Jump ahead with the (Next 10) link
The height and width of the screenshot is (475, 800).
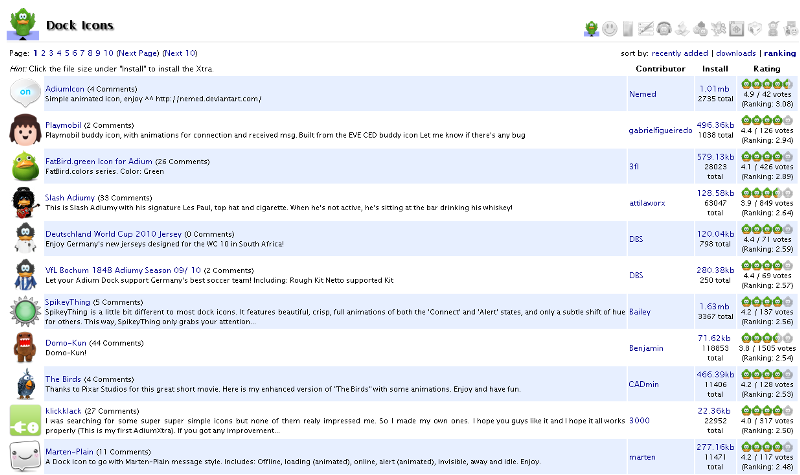pyautogui.click(x=180, y=52)
